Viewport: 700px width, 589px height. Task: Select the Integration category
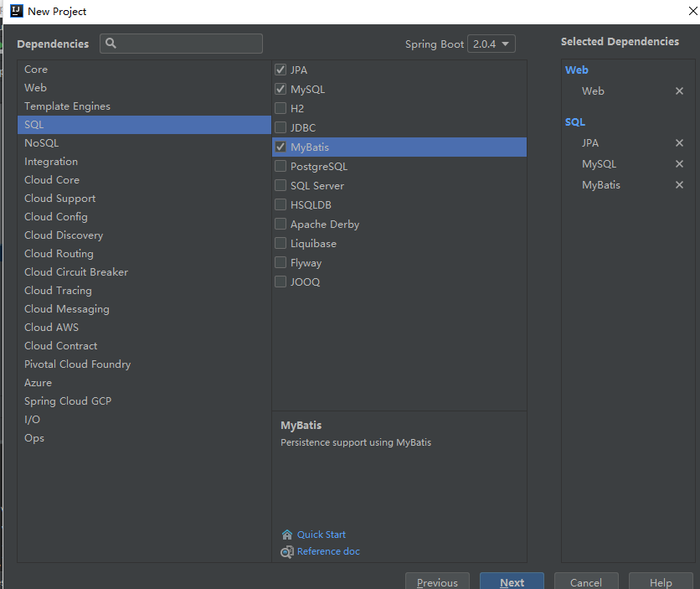[144, 162]
